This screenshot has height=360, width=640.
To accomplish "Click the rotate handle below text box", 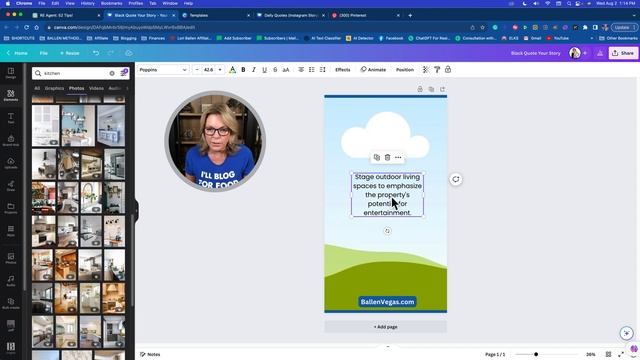I will (x=387, y=231).
